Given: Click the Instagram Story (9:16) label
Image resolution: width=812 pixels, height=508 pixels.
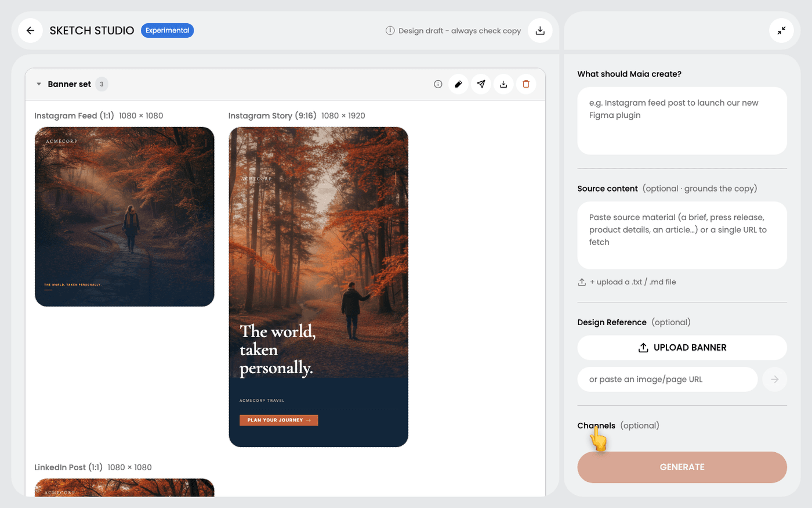Looking at the screenshot, I should click(273, 116).
